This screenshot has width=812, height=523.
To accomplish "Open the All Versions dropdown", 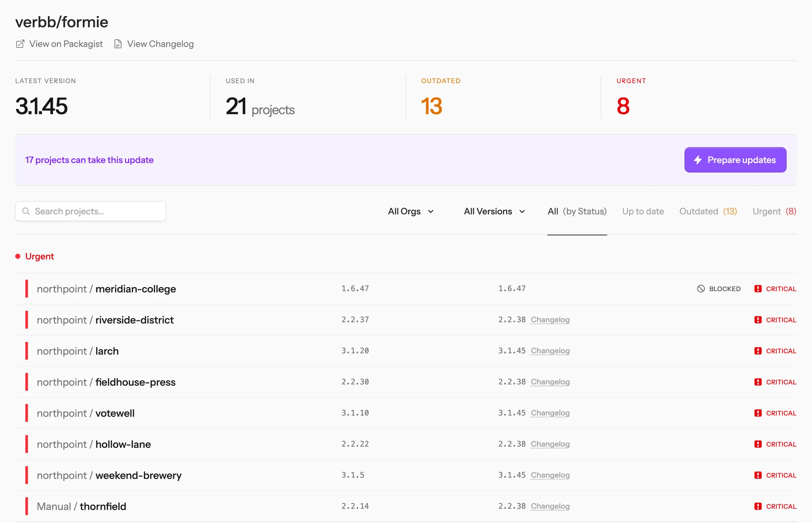I will click(x=495, y=211).
